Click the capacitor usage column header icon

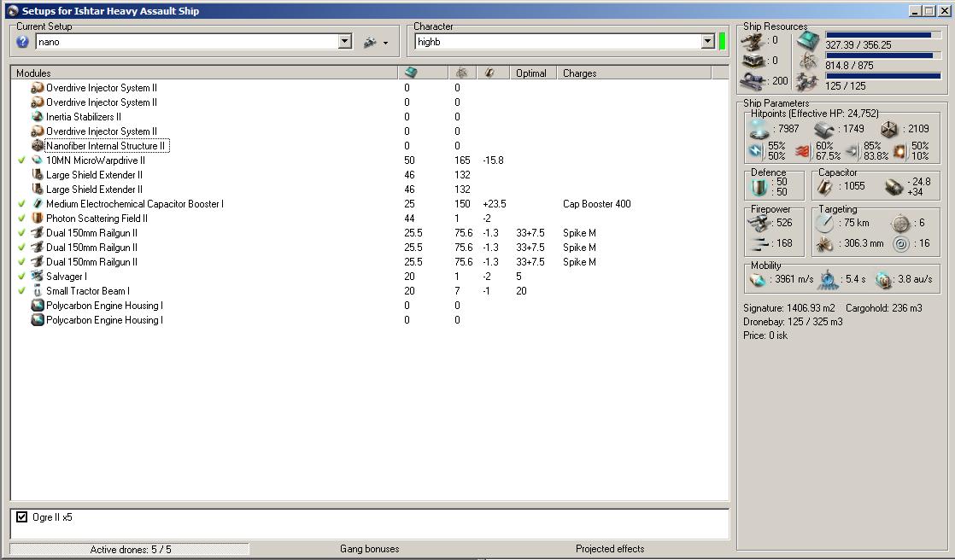coord(489,73)
